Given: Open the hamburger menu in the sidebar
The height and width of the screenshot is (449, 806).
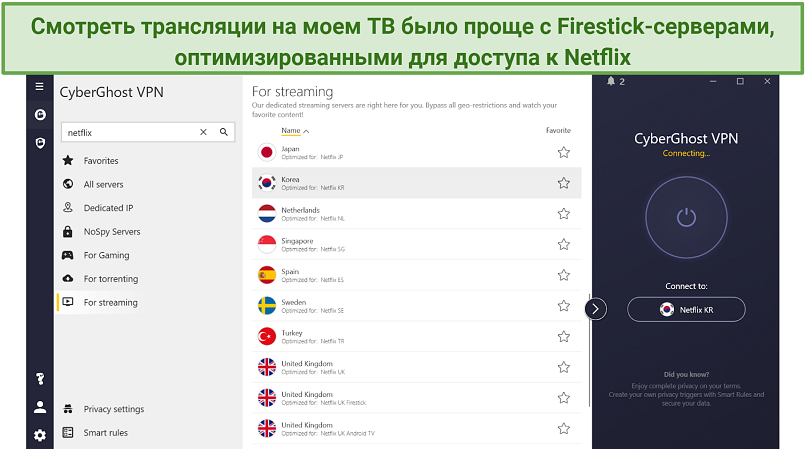Looking at the screenshot, I should point(40,86).
